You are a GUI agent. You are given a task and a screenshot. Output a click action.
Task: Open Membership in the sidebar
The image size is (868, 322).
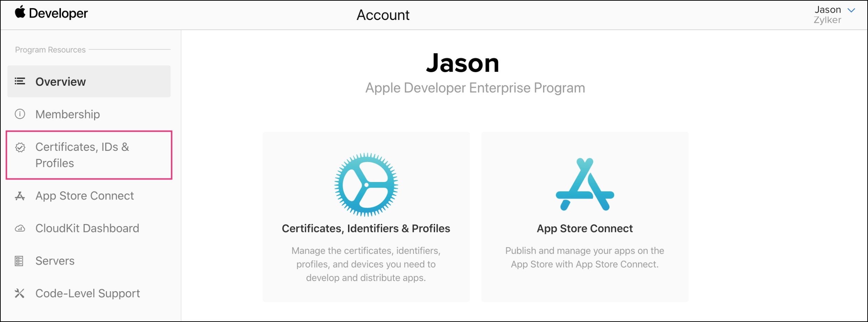coord(67,114)
